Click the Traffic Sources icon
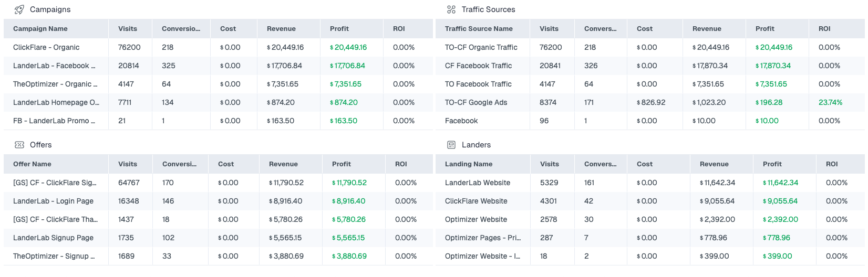 pyautogui.click(x=451, y=9)
